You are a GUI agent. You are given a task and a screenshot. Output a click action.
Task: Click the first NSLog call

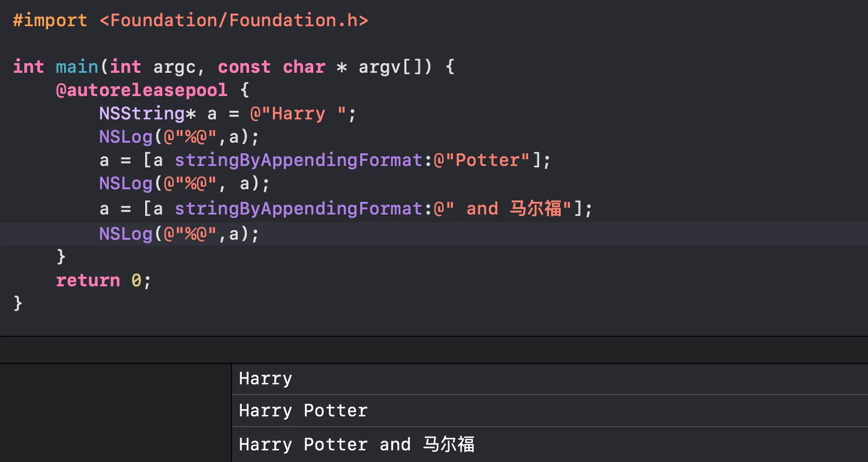[179, 137]
